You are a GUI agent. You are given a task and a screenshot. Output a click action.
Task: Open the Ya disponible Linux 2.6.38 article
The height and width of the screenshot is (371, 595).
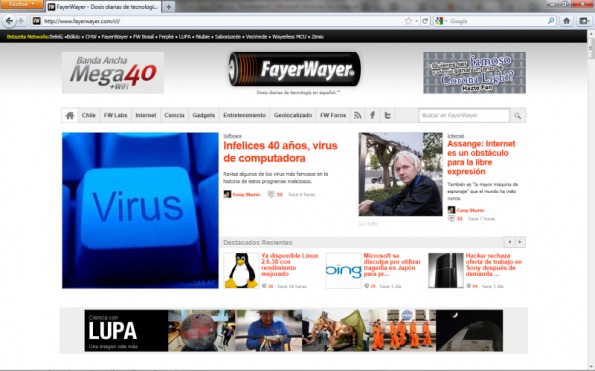pos(290,265)
